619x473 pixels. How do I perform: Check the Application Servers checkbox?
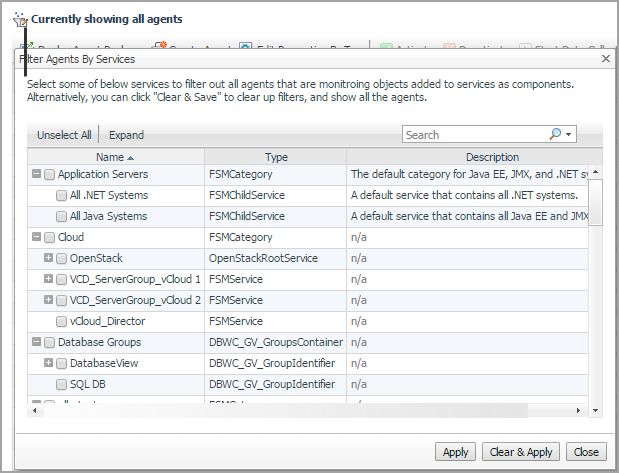coord(49,174)
